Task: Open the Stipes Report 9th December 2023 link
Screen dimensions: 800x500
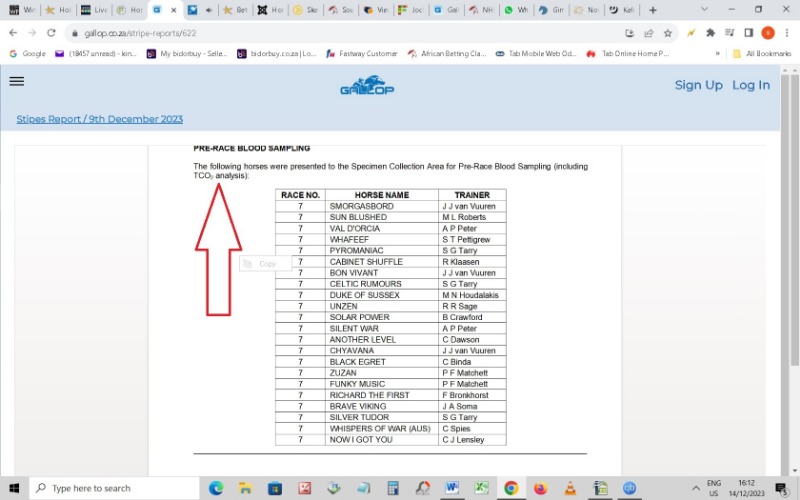Action: coord(99,119)
